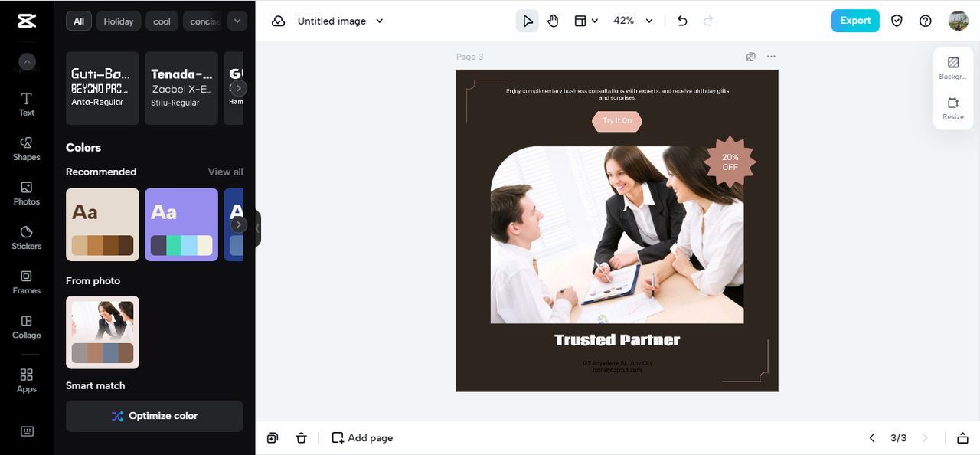The image size is (980, 455).
Task: Open the Stickers panel
Action: (27, 237)
